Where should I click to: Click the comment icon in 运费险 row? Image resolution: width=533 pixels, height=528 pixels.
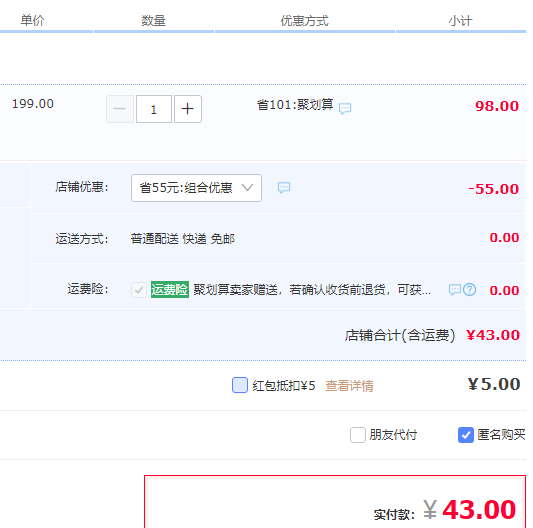(x=455, y=290)
